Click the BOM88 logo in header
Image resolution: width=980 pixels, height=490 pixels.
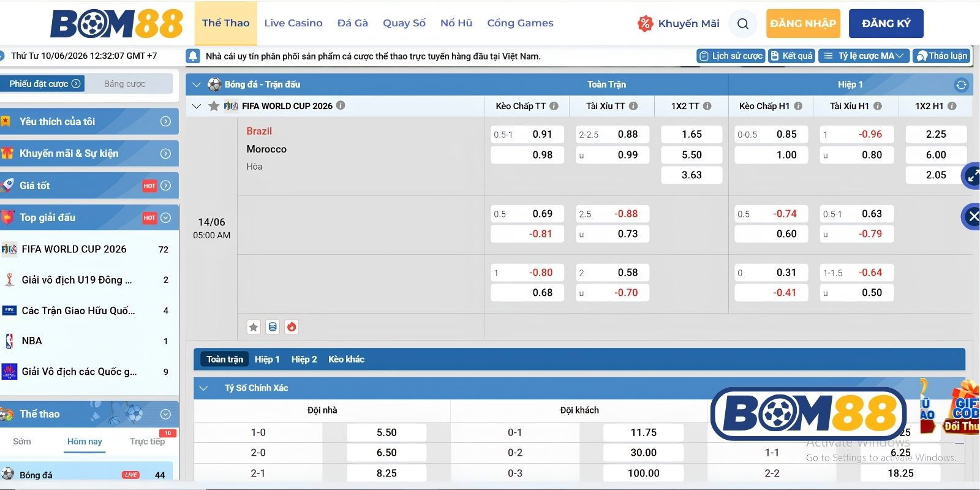(116, 24)
